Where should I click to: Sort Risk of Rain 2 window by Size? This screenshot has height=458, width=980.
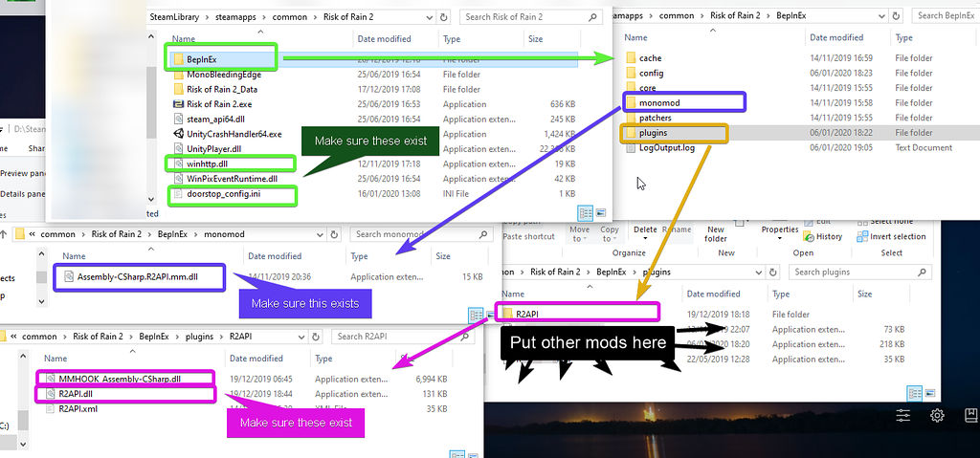(536, 39)
